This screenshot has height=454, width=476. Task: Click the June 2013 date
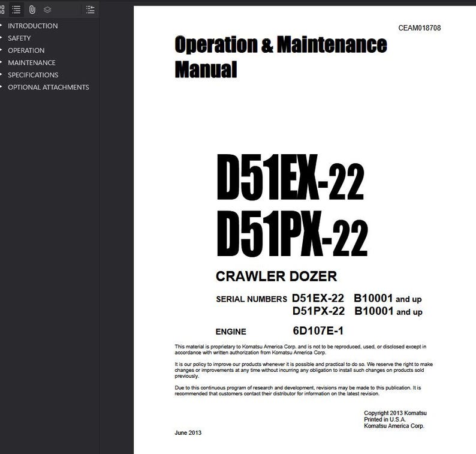point(188,433)
